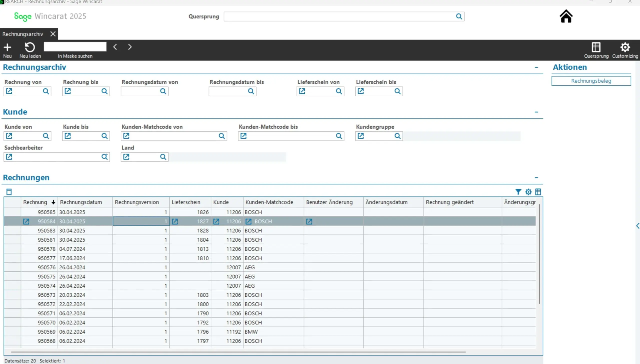Open table settings gear above grid
Image resolution: width=640 pixels, height=364 pixels.
528,192
